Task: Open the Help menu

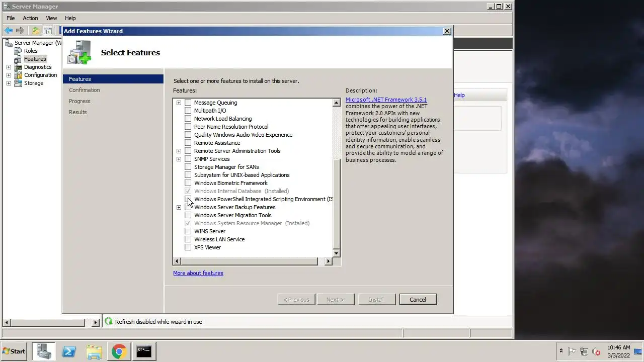Action: click(x=70, y=18)
